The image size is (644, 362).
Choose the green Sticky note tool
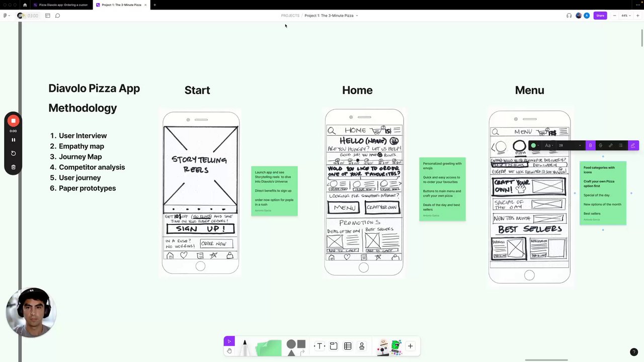click(x=269, y=348)
